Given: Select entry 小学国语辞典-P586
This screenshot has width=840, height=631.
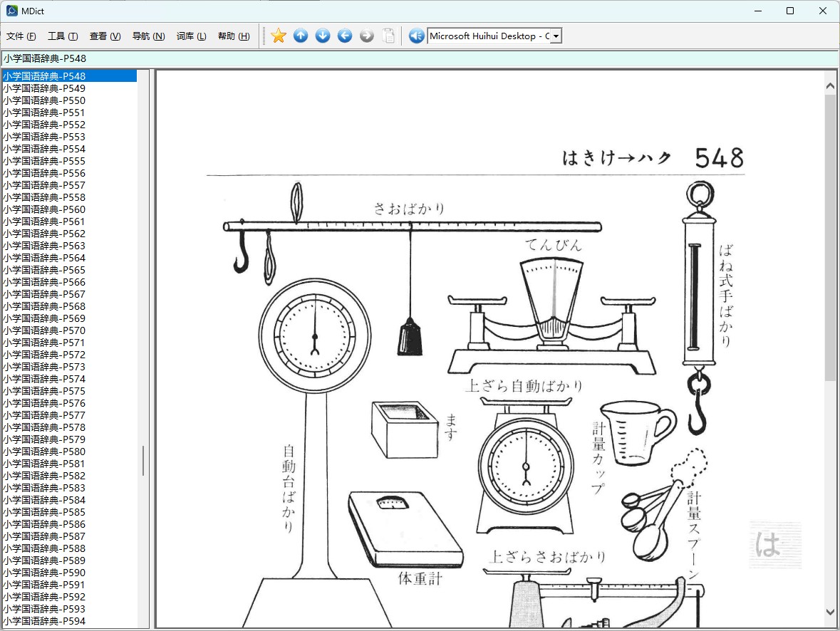Looking at the screenshot, I should pyautogui.click(x=69, y=524).
